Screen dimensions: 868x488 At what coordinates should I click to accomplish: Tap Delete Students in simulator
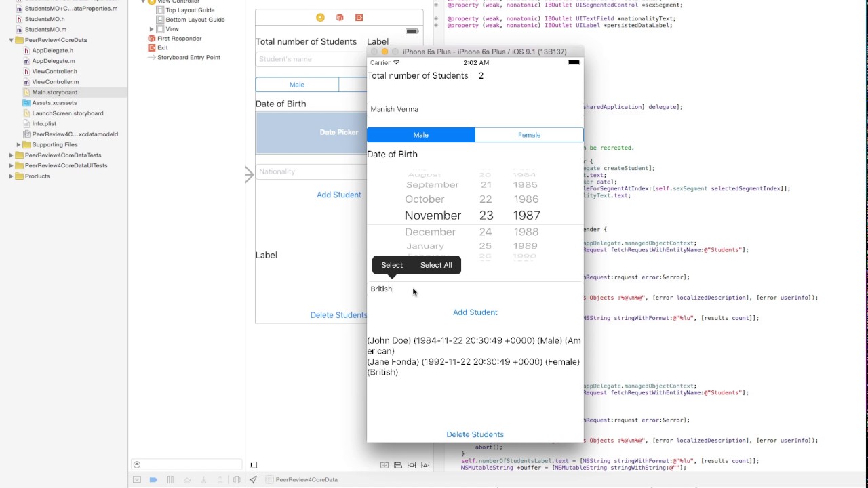[x=475, y=434]
